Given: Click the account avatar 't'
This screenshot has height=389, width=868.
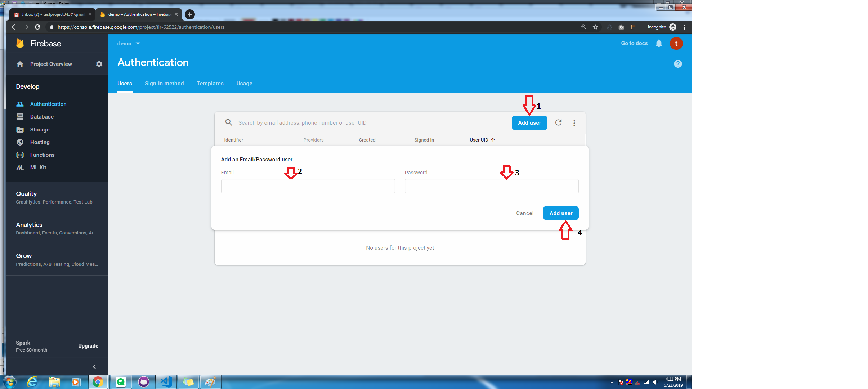Looking at the screenshot, I should click(676, 44).
